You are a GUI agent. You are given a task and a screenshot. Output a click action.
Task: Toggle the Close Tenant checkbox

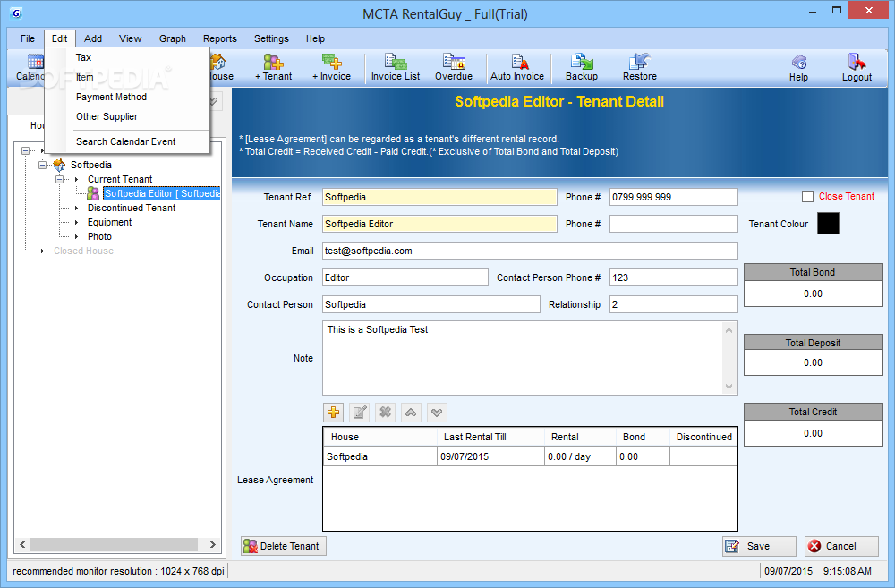point(807,196)
